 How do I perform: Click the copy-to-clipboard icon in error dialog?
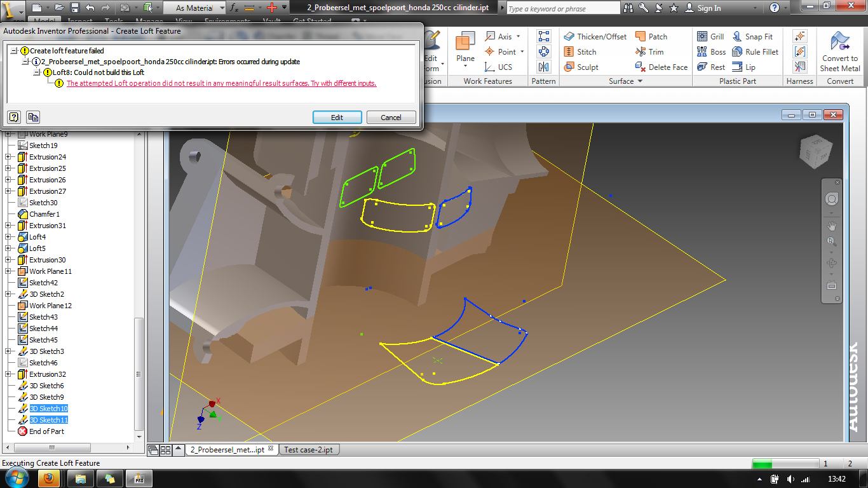(x=33, y=117)
